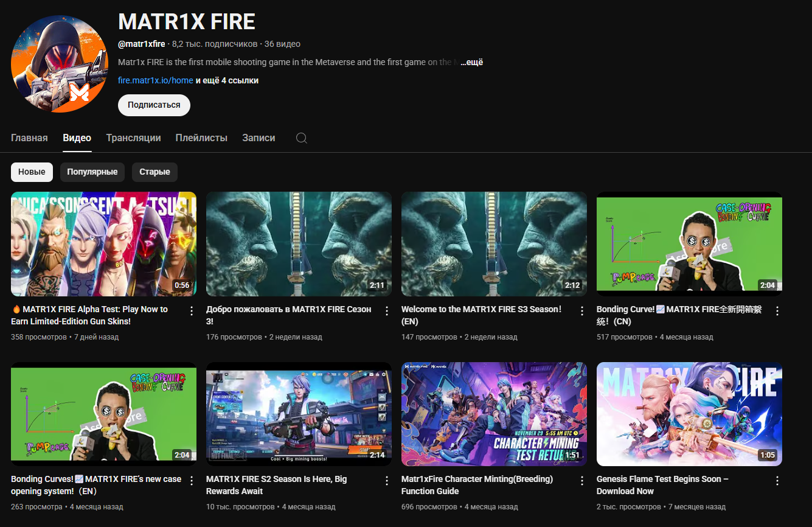Viewport: 812px width, 527px height.
Task: Select the Новые sort filter chip
Action: (32, 172)
